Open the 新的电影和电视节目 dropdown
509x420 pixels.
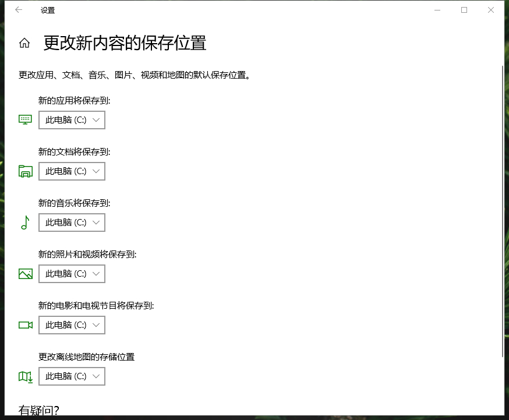(72, 324)
